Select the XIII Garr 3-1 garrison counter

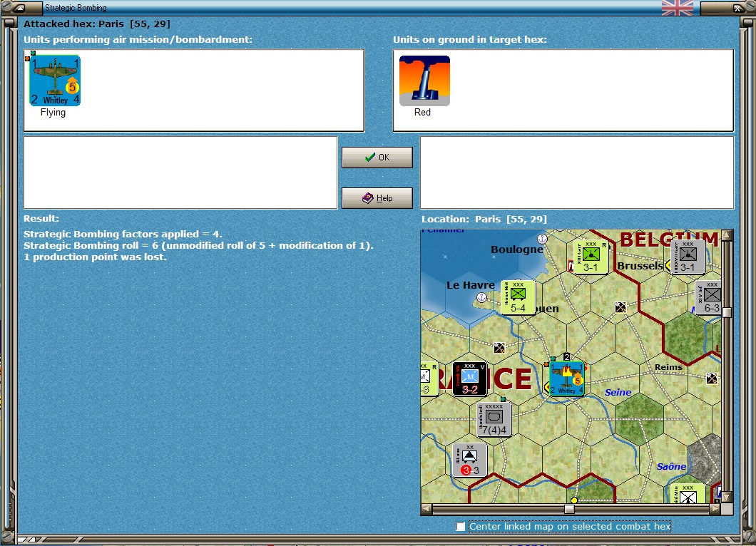tap(591, 257)
